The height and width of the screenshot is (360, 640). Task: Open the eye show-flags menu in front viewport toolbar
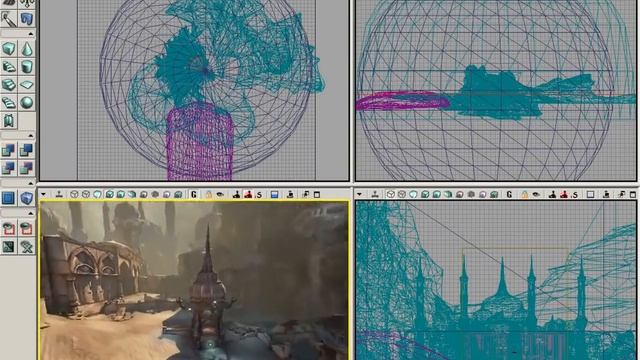(x=536, y=195)
